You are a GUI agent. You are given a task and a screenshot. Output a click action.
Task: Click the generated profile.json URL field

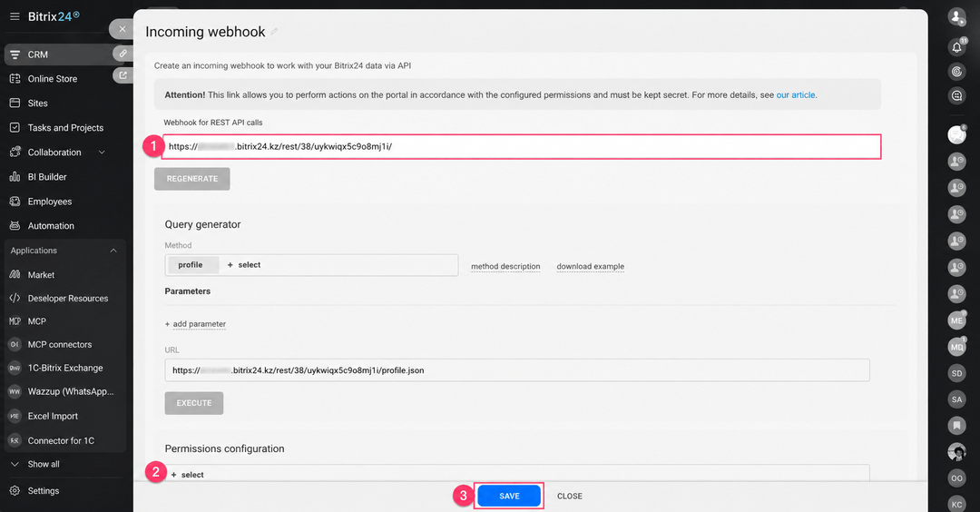517,370
